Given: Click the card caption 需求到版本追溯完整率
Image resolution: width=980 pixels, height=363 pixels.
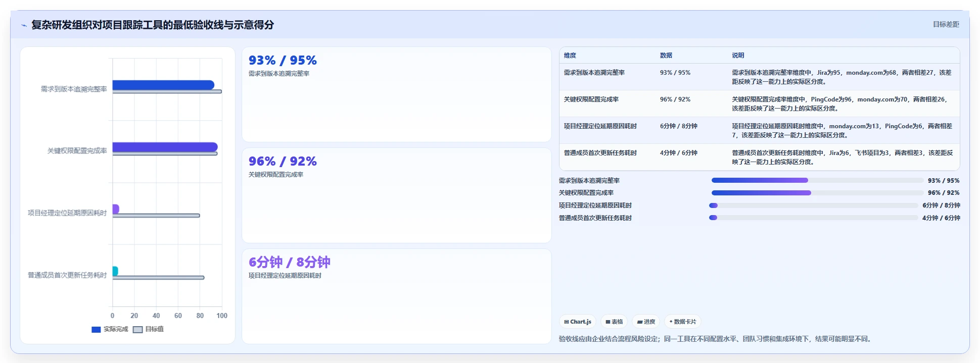Looking at the screenshot, I should click(x=279, y=74).
